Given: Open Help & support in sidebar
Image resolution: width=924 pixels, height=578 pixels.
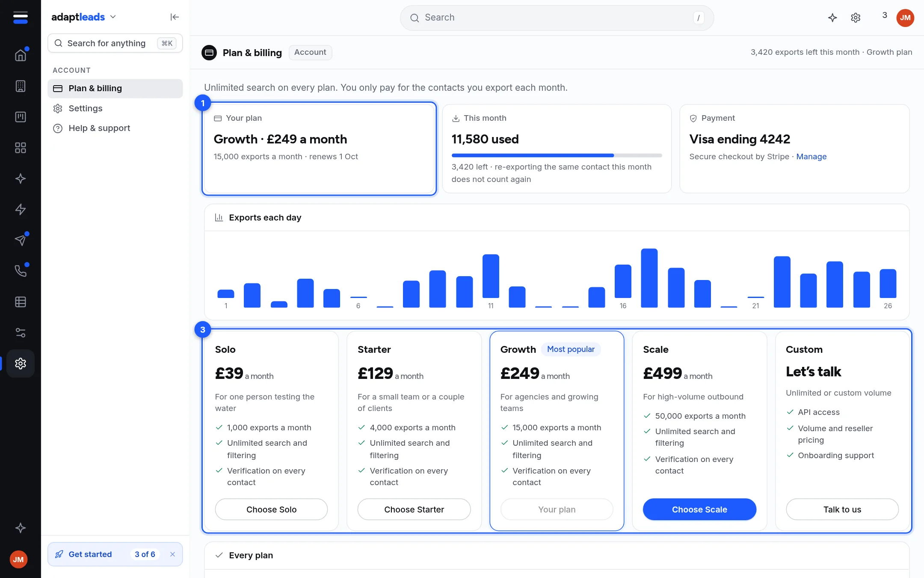Looking at the screenshot, I should click(x=115, y=128).
